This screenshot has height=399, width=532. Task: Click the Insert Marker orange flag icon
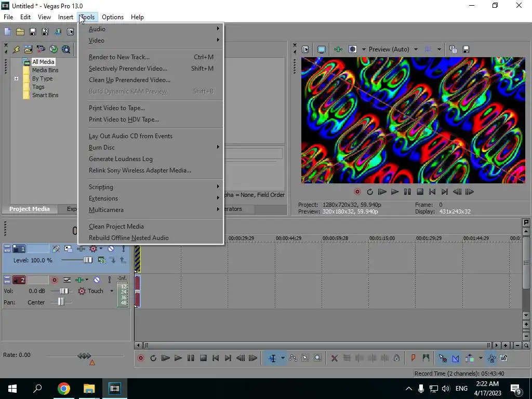[413, 358]
